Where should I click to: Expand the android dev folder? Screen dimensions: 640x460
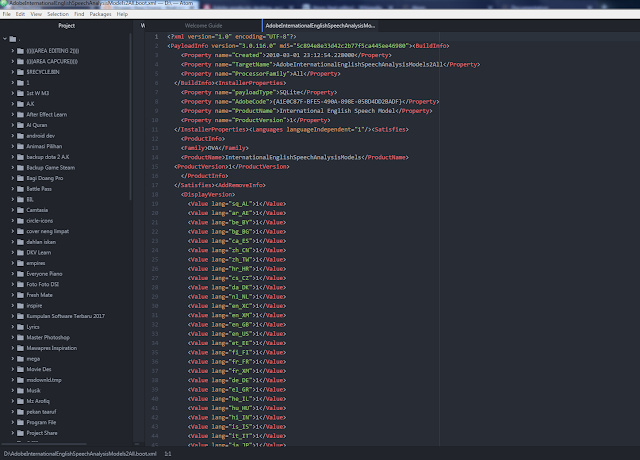13,136
